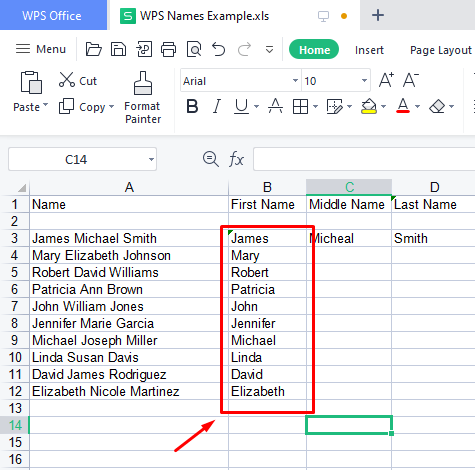Open the font name dropdown arrow

(x=295, y=81)
